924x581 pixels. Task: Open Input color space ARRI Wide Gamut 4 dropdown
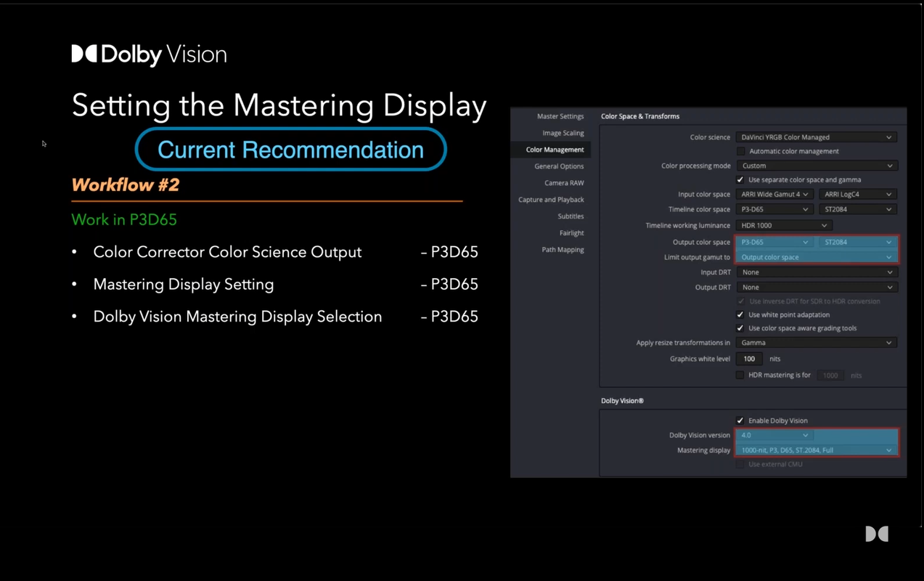(x=774, y=195)
